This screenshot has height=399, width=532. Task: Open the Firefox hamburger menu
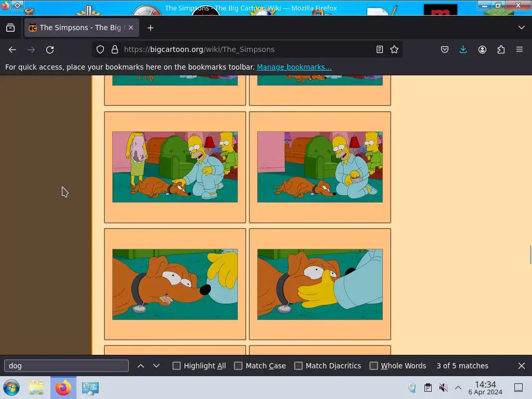click(520, 49)
